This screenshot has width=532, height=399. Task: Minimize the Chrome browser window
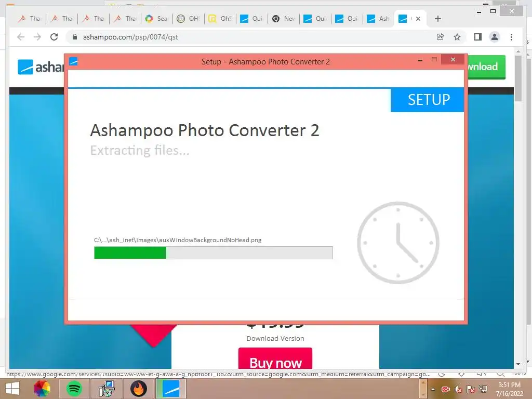pyautogui.click(x=479, y=11)
